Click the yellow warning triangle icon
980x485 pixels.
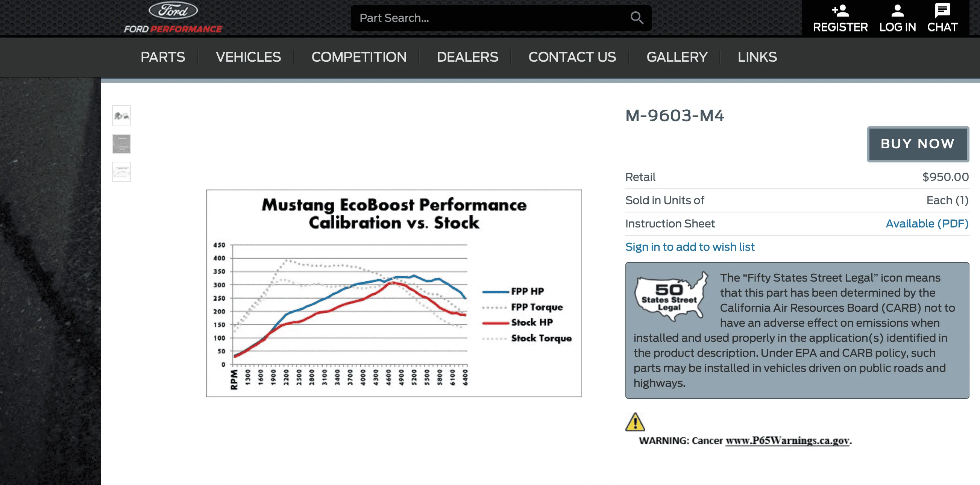pyautogui.click(x=634, y=422)
